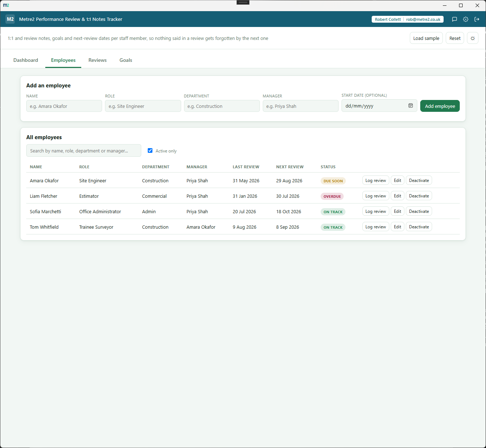Click Tom Whitfield's ON TRACK badge
Screen dimensions: 486x448
(333, 227)
